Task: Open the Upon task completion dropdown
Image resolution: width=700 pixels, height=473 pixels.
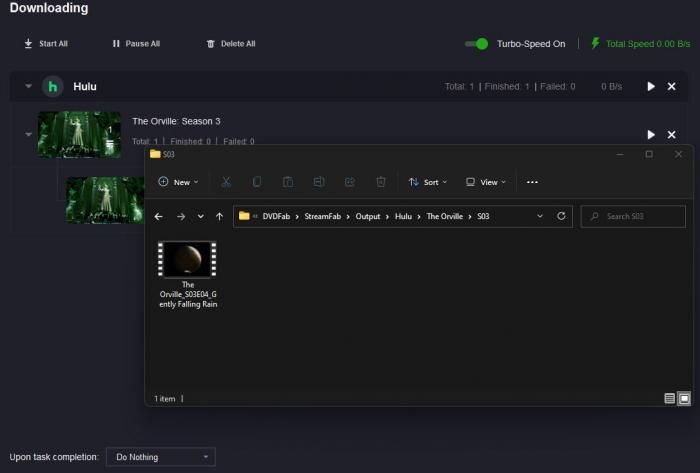Action: (x=161, y=457)
